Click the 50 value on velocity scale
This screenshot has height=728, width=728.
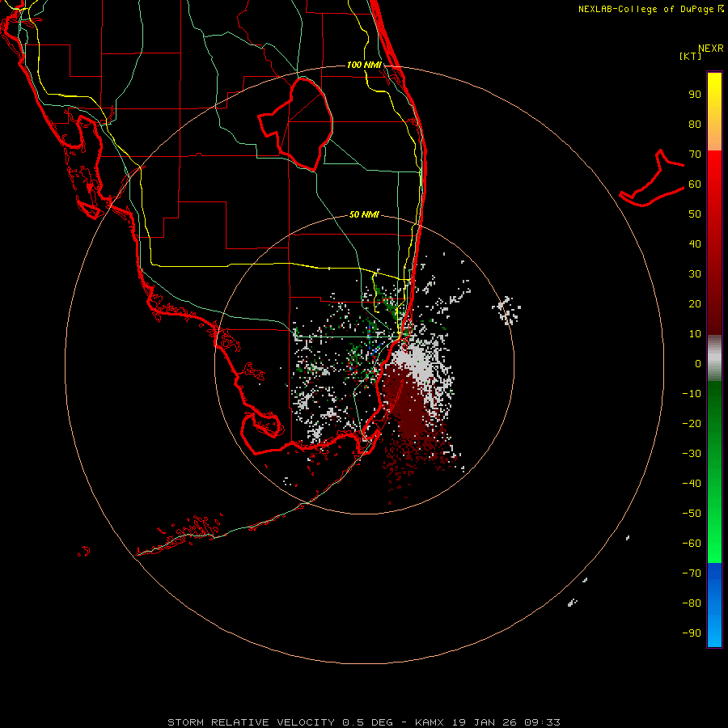coord(695,214)
